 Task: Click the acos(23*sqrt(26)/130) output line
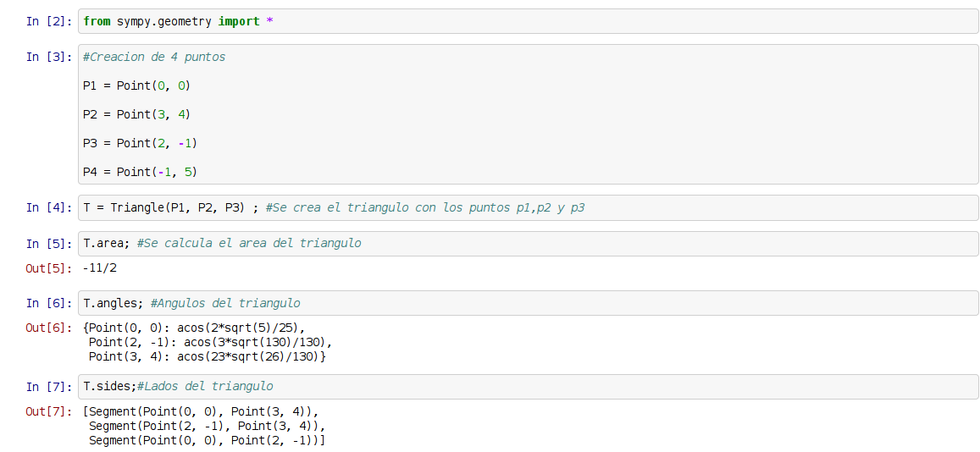point(207,356)
